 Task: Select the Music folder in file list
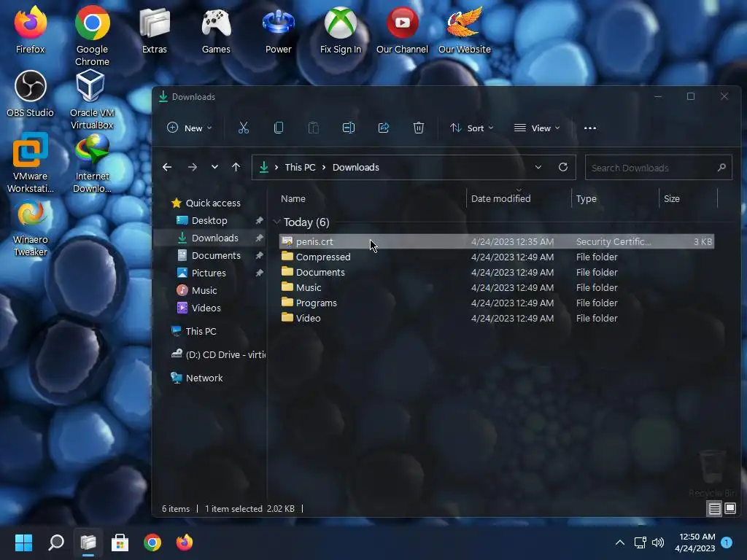pyautogui.click(x=496, y=287)
